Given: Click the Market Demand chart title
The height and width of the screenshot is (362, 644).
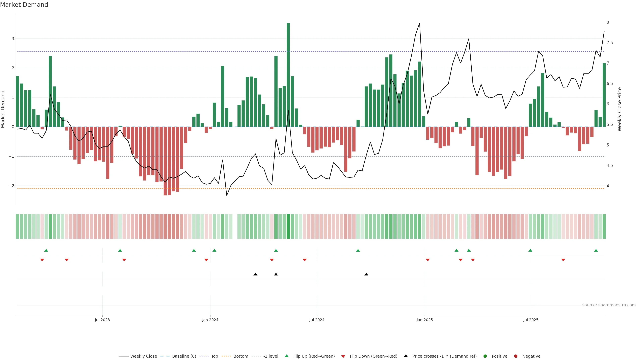Looking at the screenshot, I should pyautogui.click(x=24, y=5).
